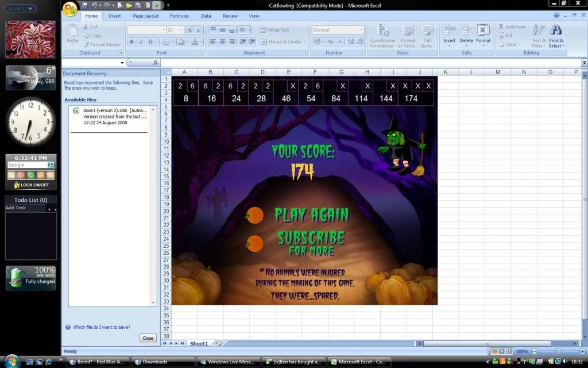Screen dimensions: 588x368
Task: Click the Undo icon in Quick Access Toolbar
Action: [94, 5]
